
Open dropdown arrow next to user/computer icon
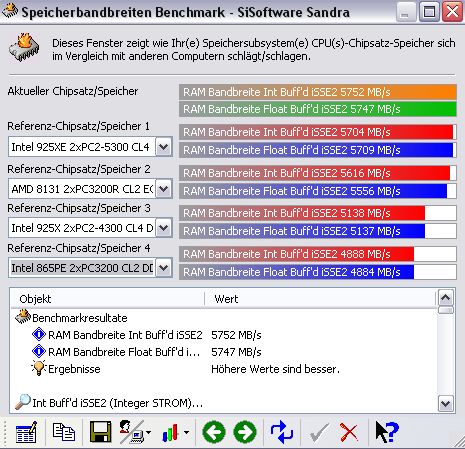tap(148, 433)
